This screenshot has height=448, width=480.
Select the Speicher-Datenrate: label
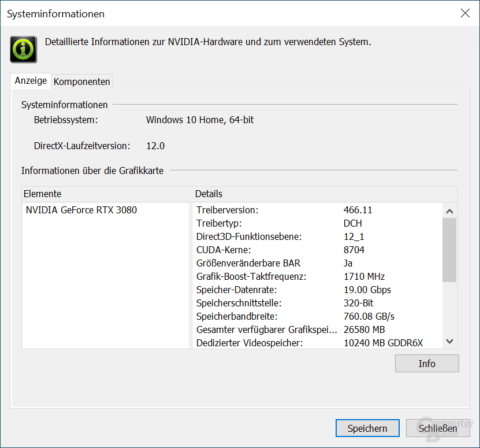tap(236, 290)
